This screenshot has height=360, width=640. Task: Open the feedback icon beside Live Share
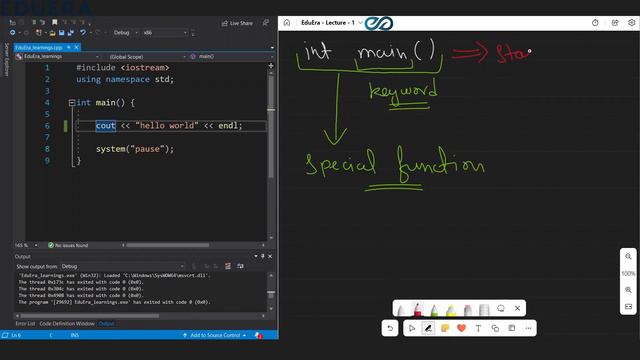click(266, 23)
